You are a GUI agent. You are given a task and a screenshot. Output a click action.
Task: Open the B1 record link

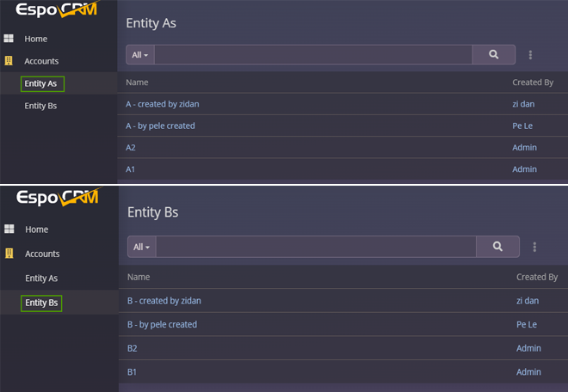click(133, 371)
